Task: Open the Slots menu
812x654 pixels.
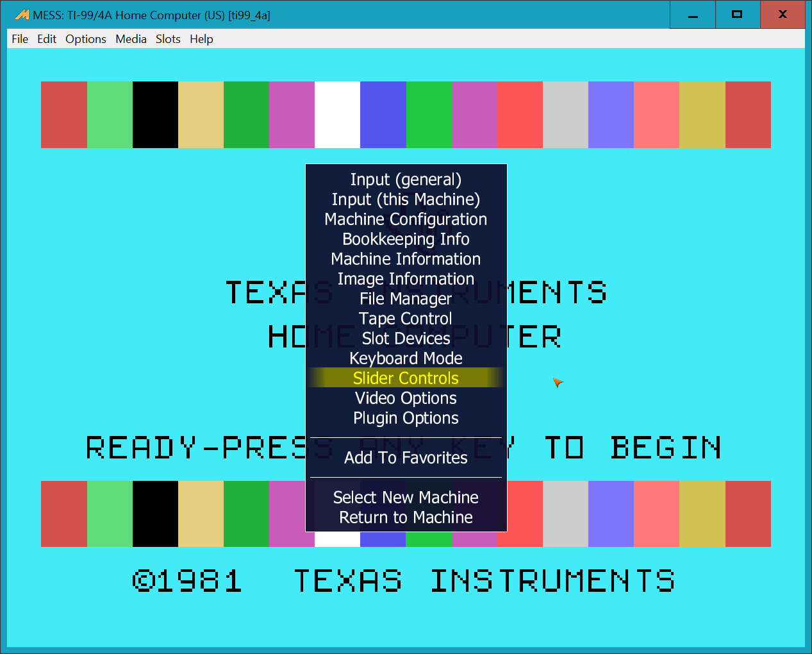Action: [168, 39]
